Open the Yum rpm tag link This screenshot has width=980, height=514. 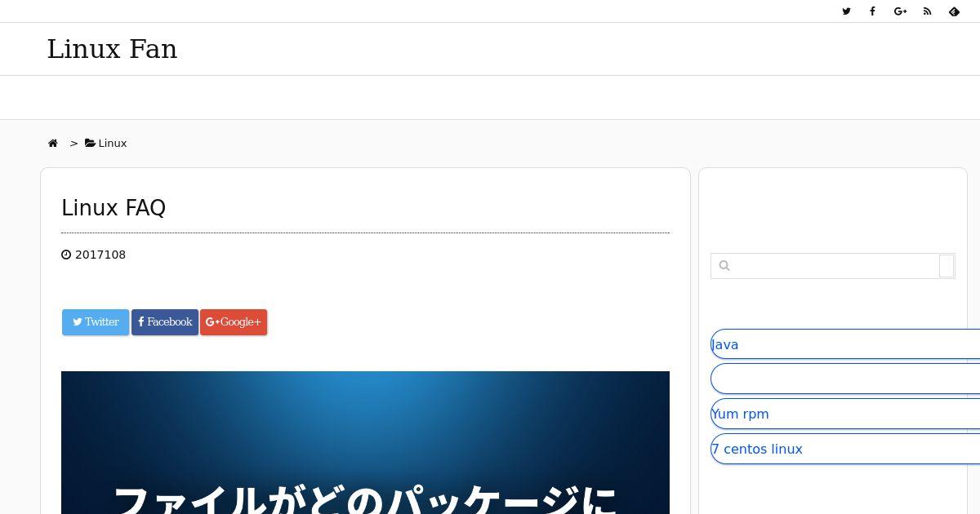(845, 414)
